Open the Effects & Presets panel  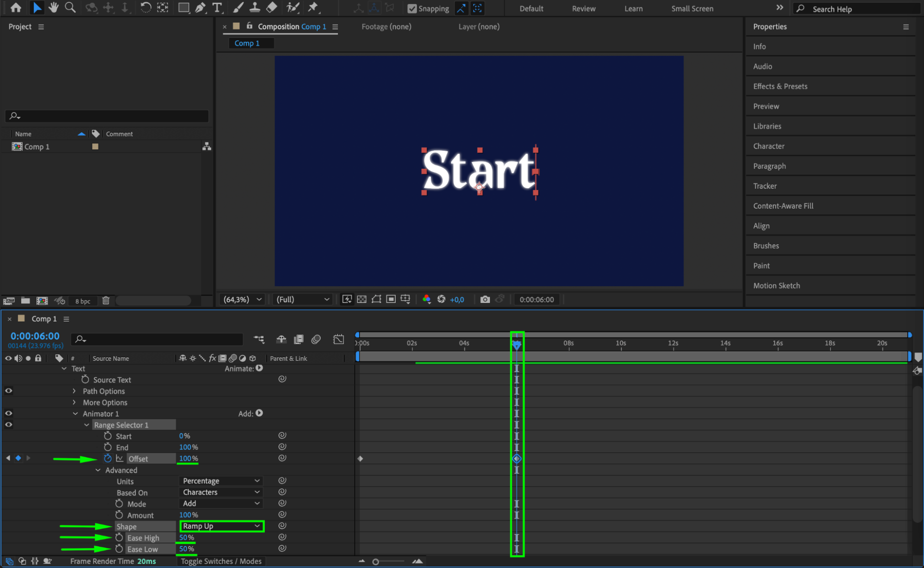coord(780,86)
